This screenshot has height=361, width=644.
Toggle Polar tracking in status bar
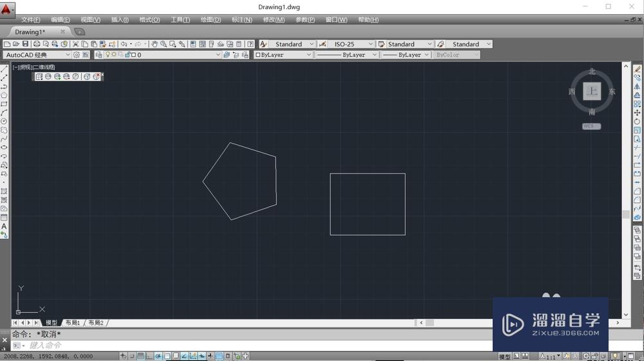coord(158,356)
